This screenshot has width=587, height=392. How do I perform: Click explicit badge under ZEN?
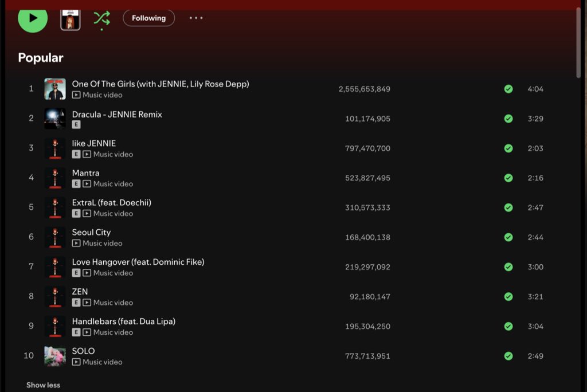pos(76,303)
